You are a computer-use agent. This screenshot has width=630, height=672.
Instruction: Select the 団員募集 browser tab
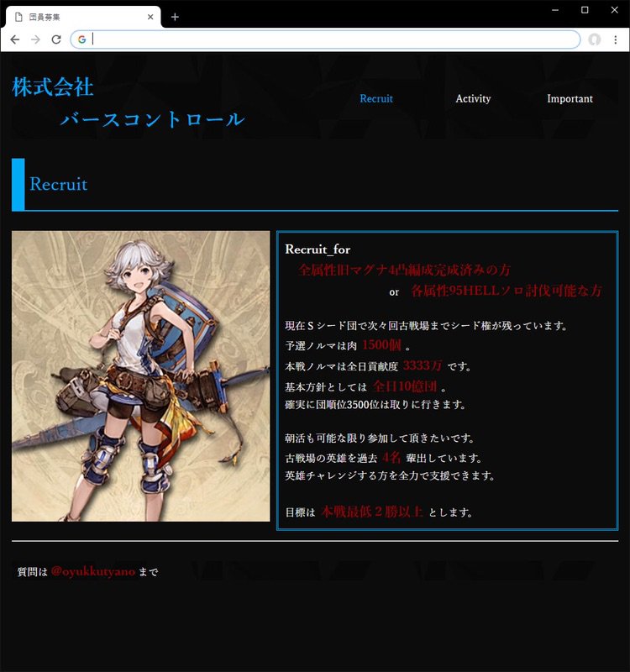pyautogui.click(x=83, y=17)
